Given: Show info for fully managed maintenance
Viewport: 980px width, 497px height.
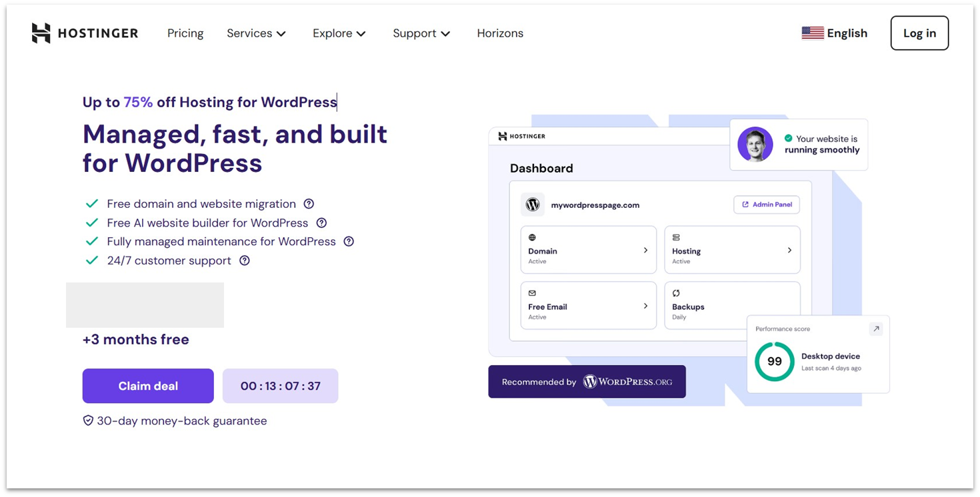Looking at the screenshot, I should (349, 242).
